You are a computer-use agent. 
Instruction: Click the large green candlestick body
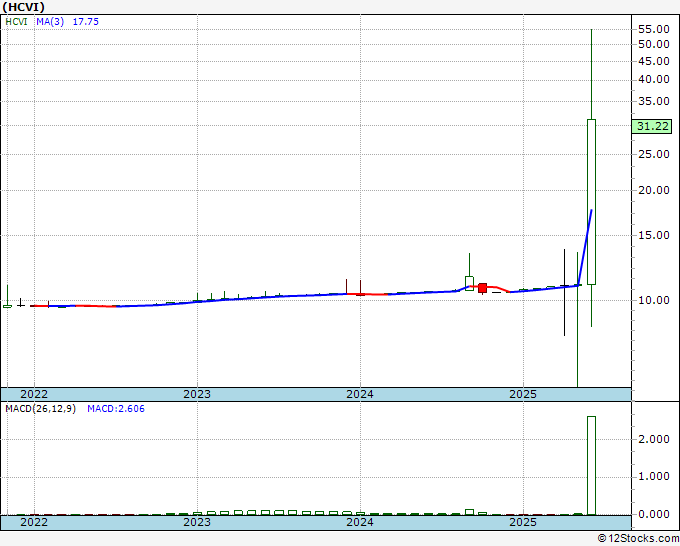(x=591, y=202)
